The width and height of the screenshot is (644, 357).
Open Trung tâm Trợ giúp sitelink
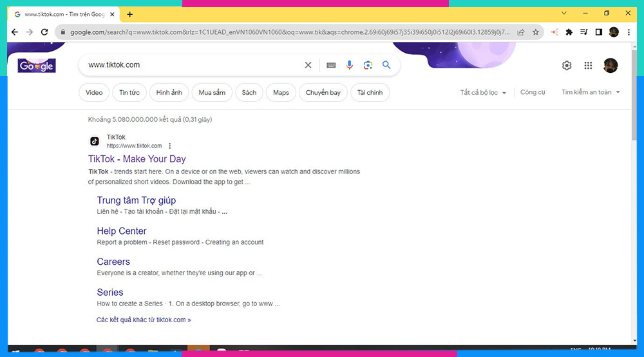pos(137,200)
